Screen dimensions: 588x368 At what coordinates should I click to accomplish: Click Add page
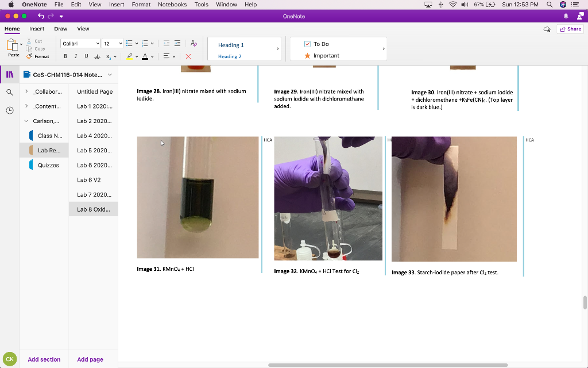click(90, 359)
